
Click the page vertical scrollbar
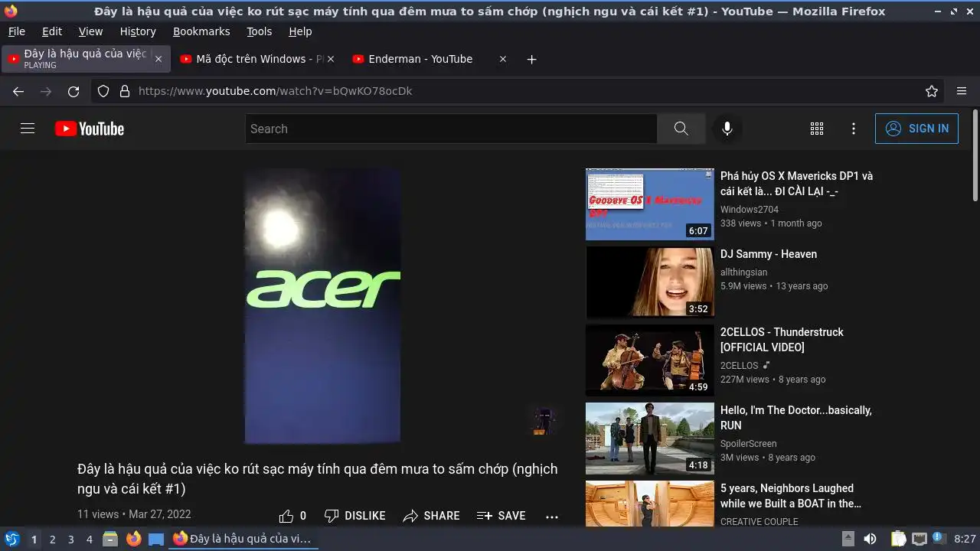(975, 157)
